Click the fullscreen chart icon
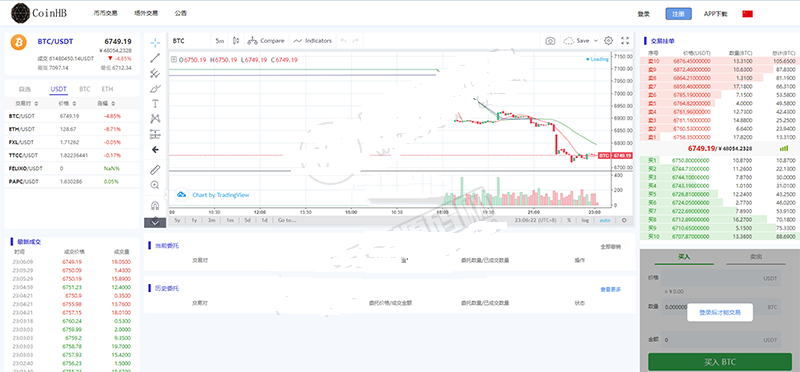800x372 pixels. (625, 41)
